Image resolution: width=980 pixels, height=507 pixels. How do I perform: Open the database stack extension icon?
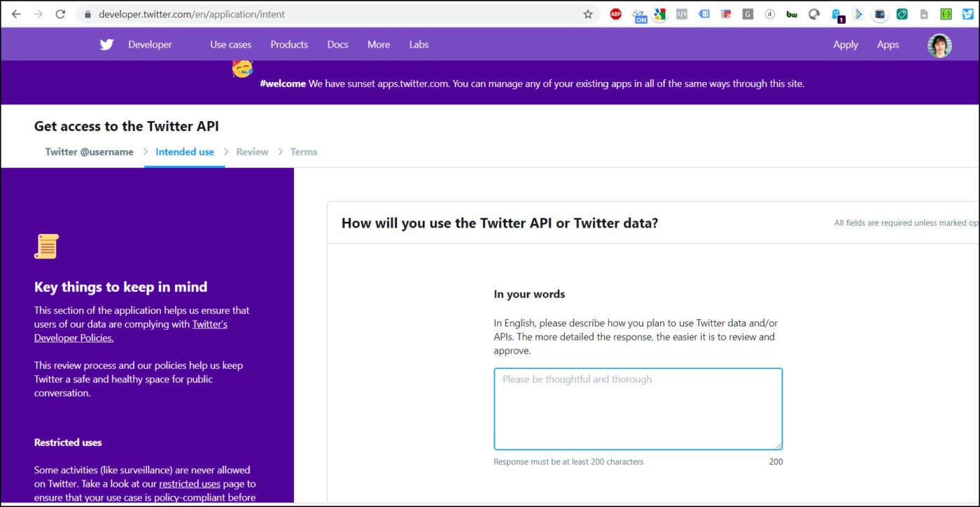coord(880,14)
